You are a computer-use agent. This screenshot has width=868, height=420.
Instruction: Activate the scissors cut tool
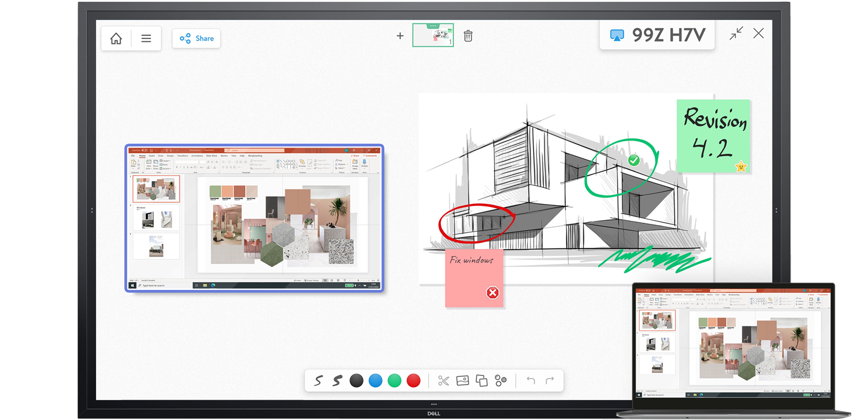point(443,380)
